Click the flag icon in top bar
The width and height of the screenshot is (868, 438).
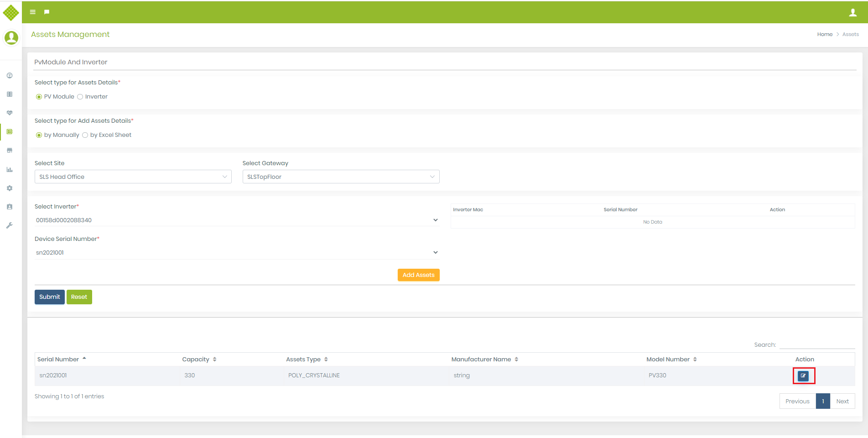(47, 12)
